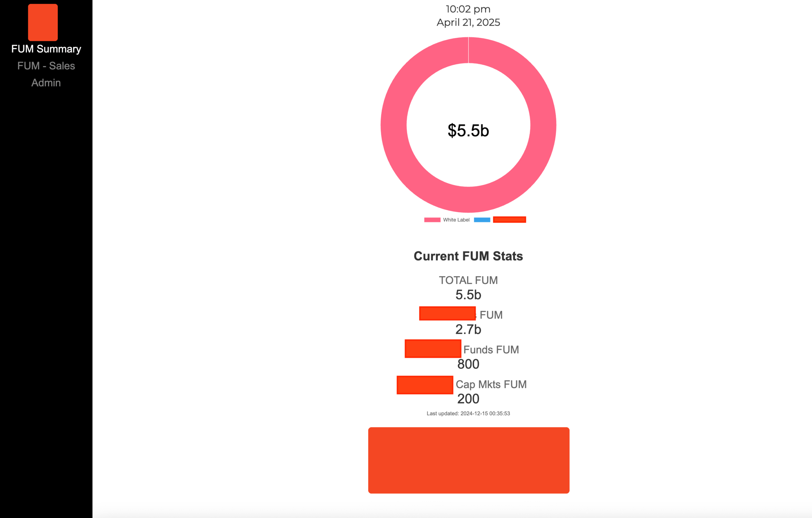This screenshot has width=812, height=518.
Task: Click the 10:02 pm time display
Action: 468,9
